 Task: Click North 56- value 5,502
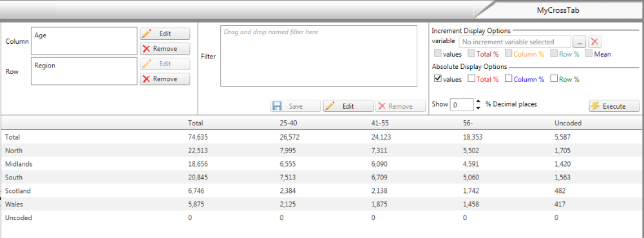click(471, 151)
